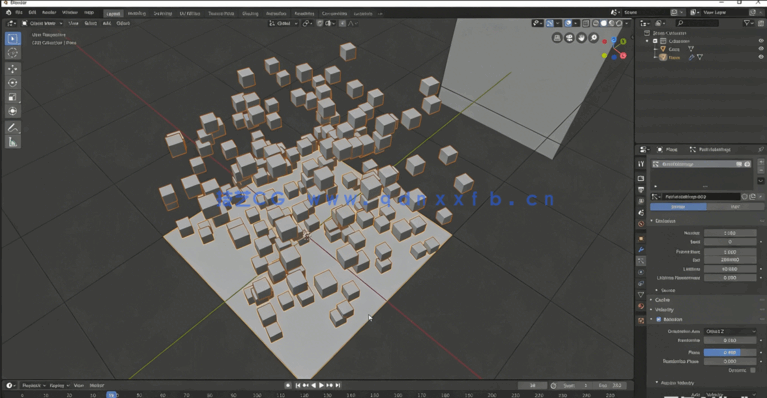The width and height of the screenshot is (767, 398).
Task: Open the Modifiers wrench properties tab
Action: tap(641, 250)
